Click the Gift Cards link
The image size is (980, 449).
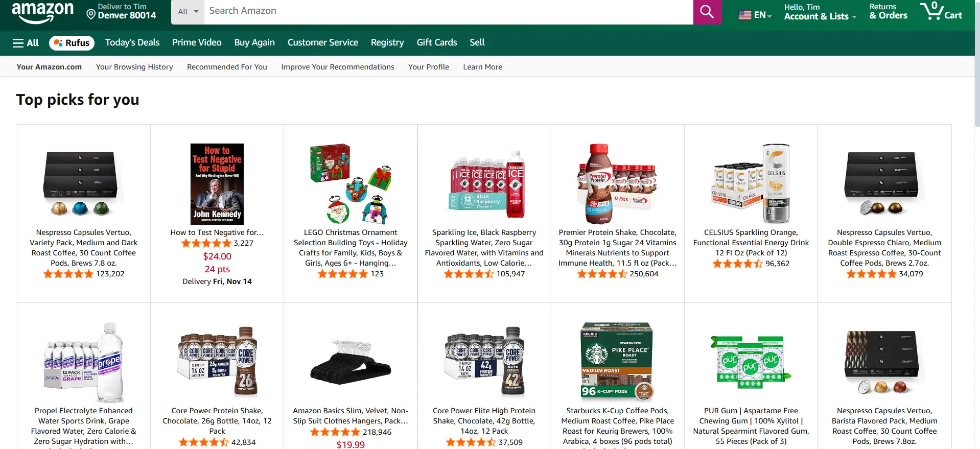(436, 43)
